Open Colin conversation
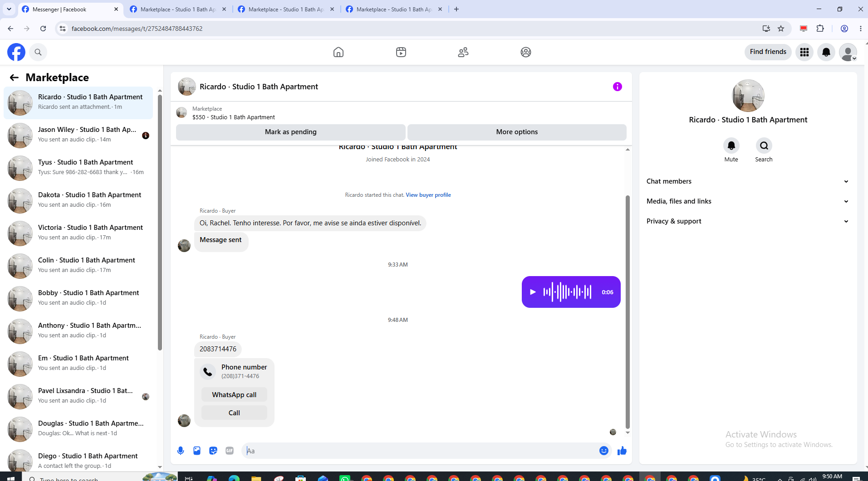The height and width of the screenshot is (481, 868). coord(78,266)
